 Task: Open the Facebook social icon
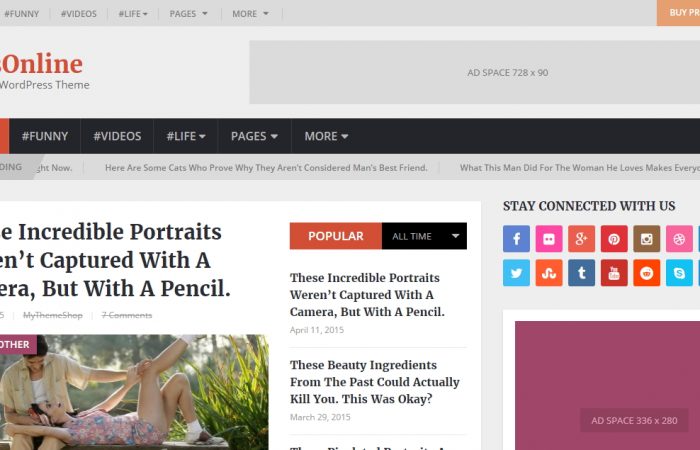click(x=516, y=239)
